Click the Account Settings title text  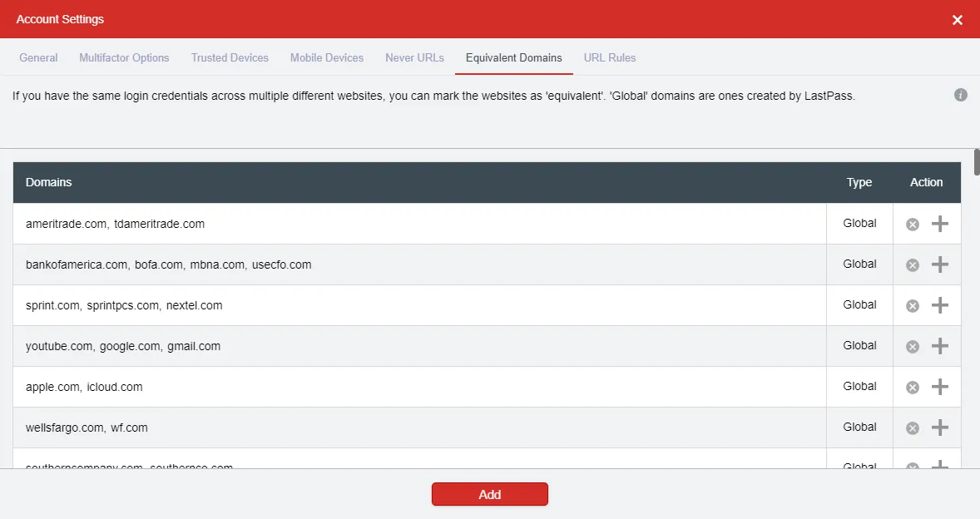pyautogui.click(x=60, y=19)
